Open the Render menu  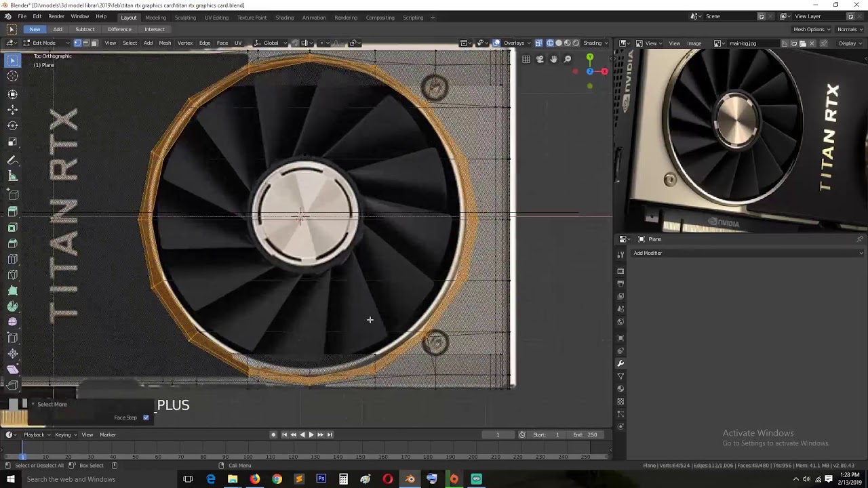coord(56,16)
